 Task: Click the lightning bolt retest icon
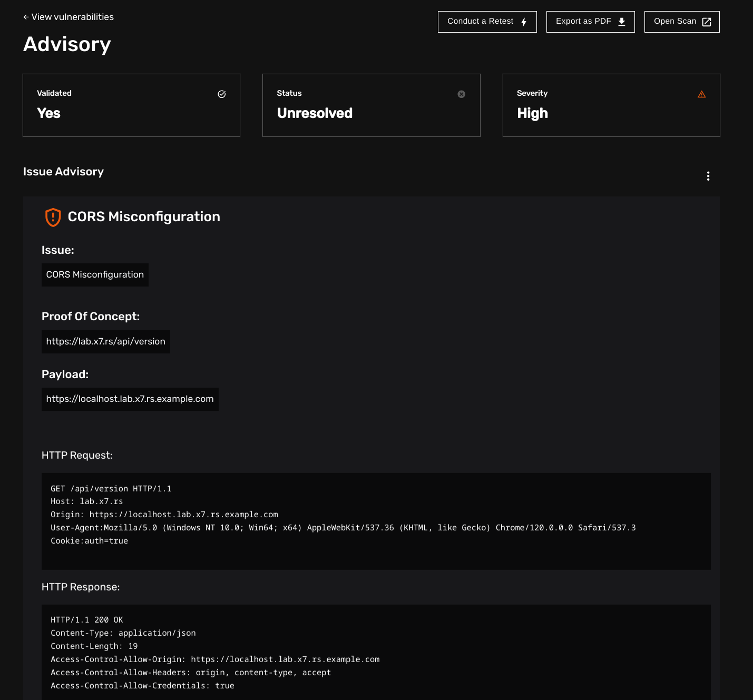(524, 22)
